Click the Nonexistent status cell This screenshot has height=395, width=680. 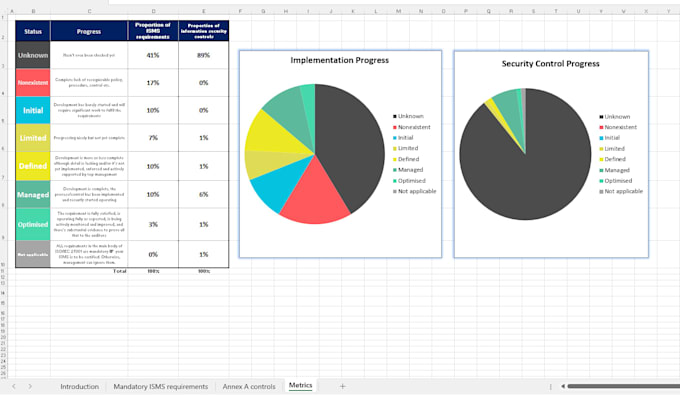coord(33,82)
